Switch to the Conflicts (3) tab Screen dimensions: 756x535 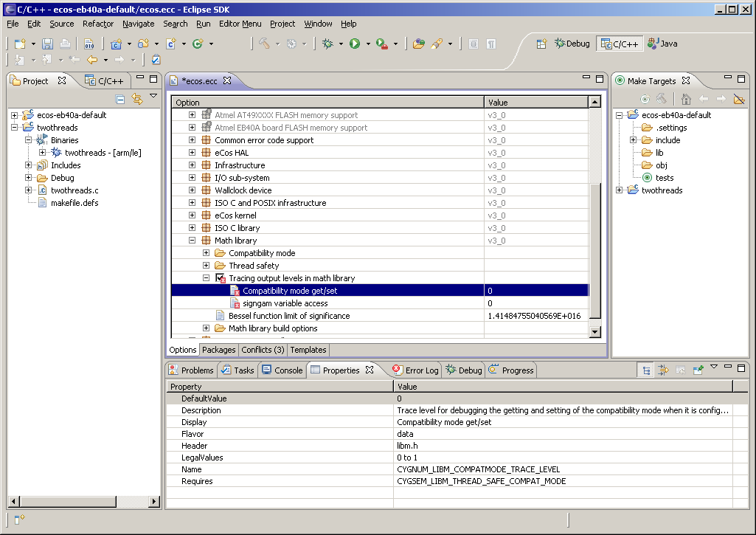point(263,350)
